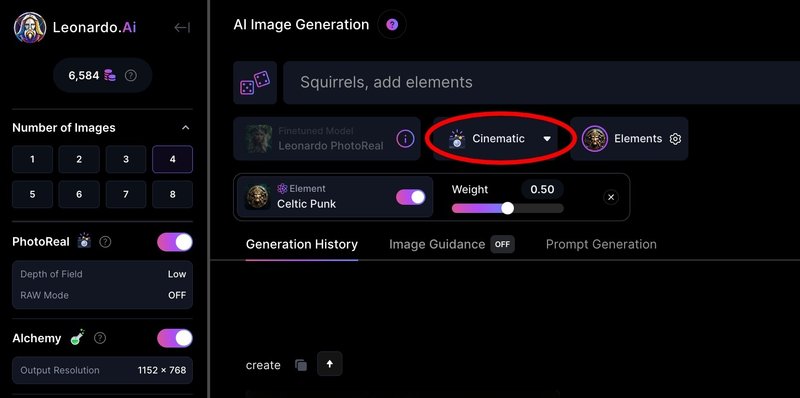The width and height of the screenshot is (800, 398).
Task: Click the dice random prompt icon
Action: 255,83
